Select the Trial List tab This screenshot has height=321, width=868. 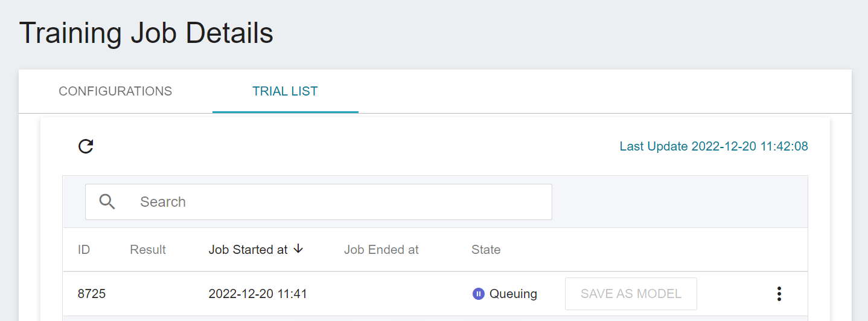coord(285,91)
